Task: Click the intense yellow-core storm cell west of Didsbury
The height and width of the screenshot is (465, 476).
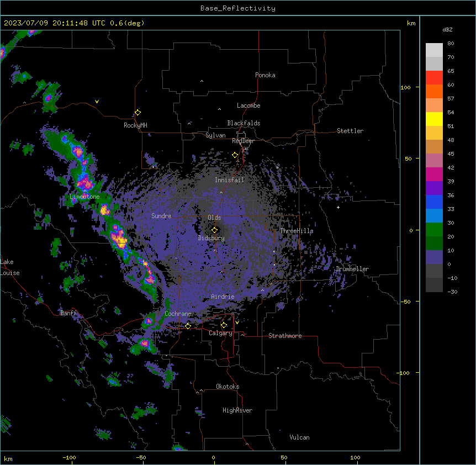Action: click(x=120, y=240)
